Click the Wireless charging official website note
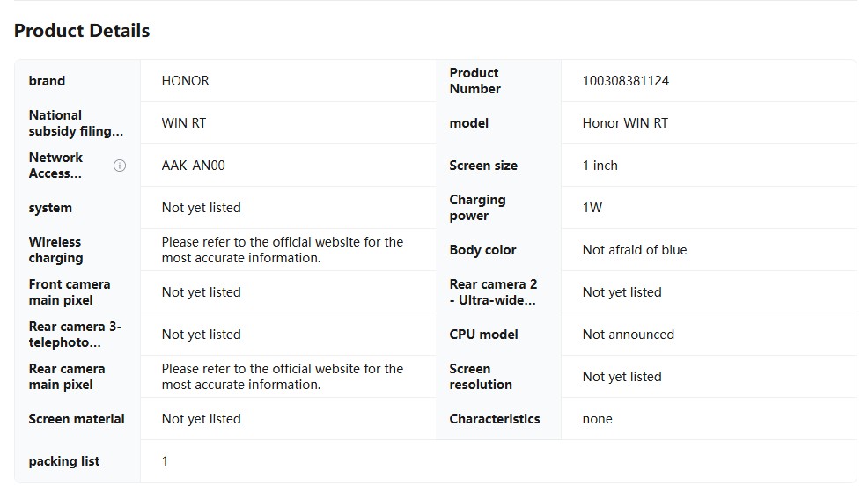 click(x=282, y=250)
